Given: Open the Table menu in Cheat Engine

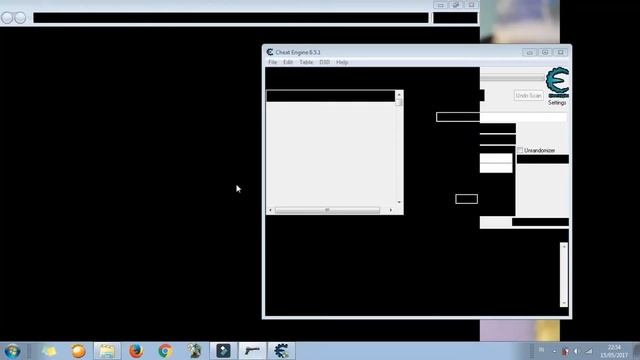Looking at the screenshot, I should tap(306, 62).
